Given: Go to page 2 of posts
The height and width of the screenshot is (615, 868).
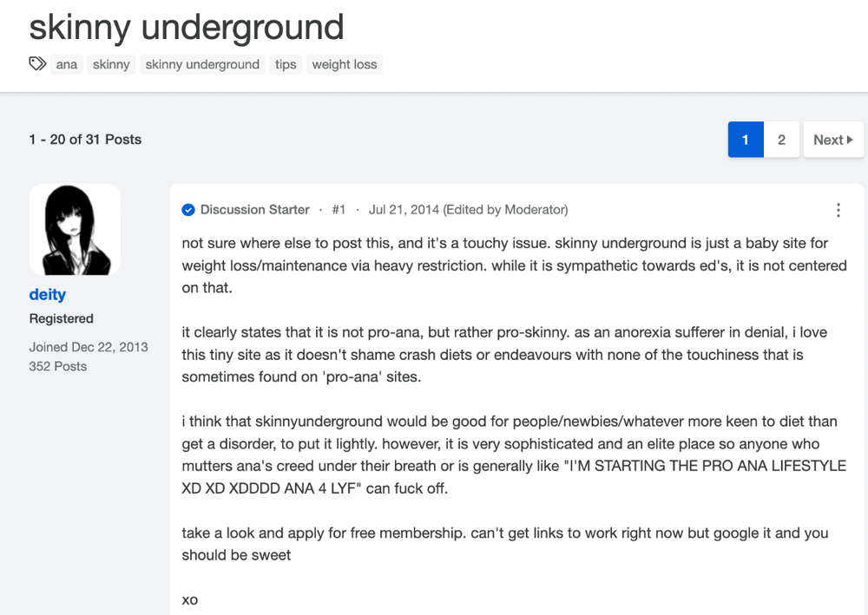Looking at the screenshot, I should click(x=781, y=140).
